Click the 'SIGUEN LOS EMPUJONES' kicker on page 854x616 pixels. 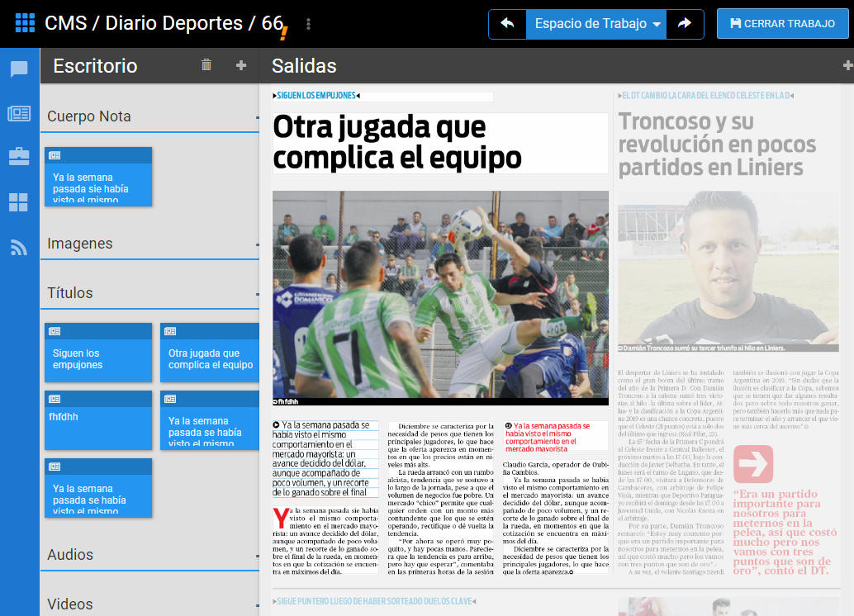pos(316,96)
